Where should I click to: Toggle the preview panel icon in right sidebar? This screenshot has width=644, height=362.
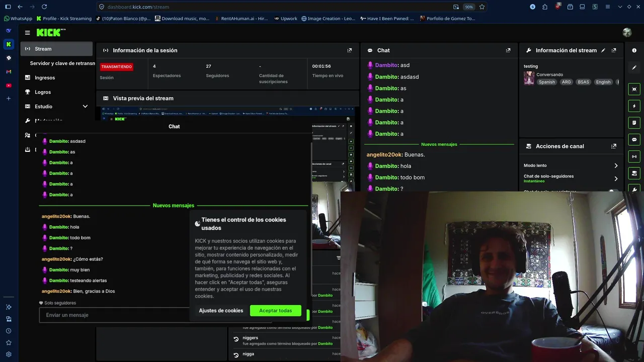[634, 89]
